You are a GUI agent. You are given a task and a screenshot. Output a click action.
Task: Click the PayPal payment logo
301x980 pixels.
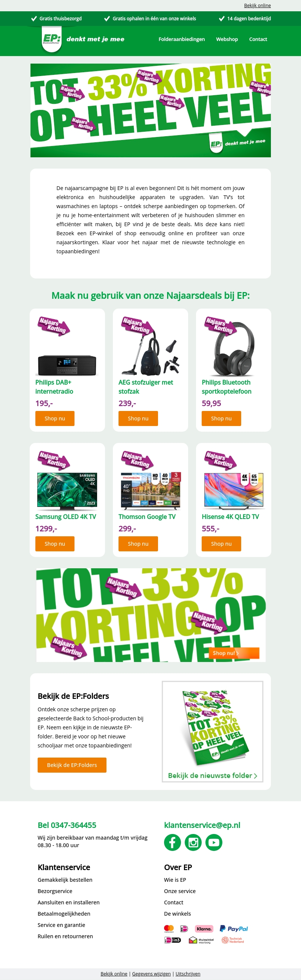[x=234, y=929]
